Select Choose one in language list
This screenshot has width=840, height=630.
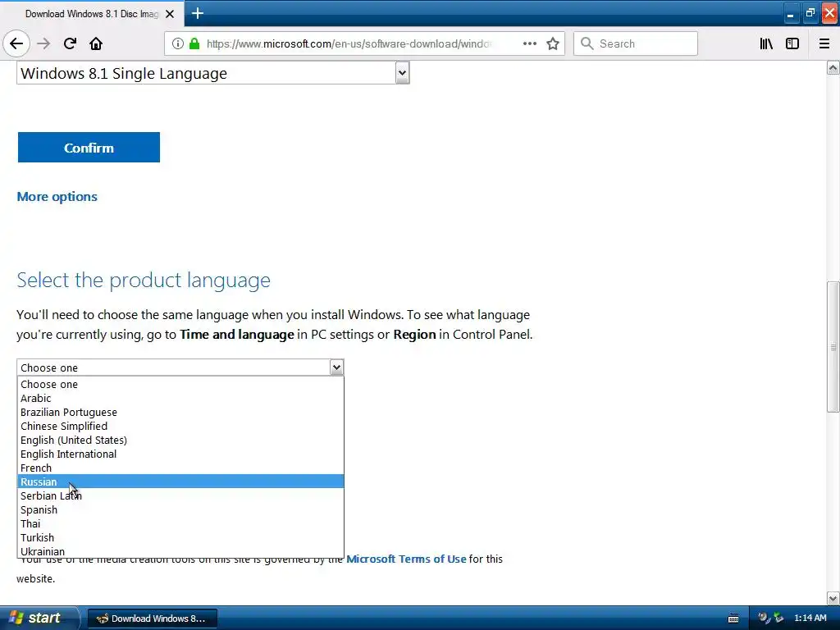tap(180, 384)
